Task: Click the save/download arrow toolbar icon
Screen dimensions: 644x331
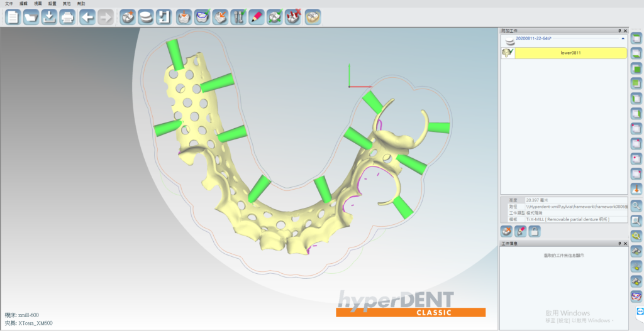Action: coord(49,17)
